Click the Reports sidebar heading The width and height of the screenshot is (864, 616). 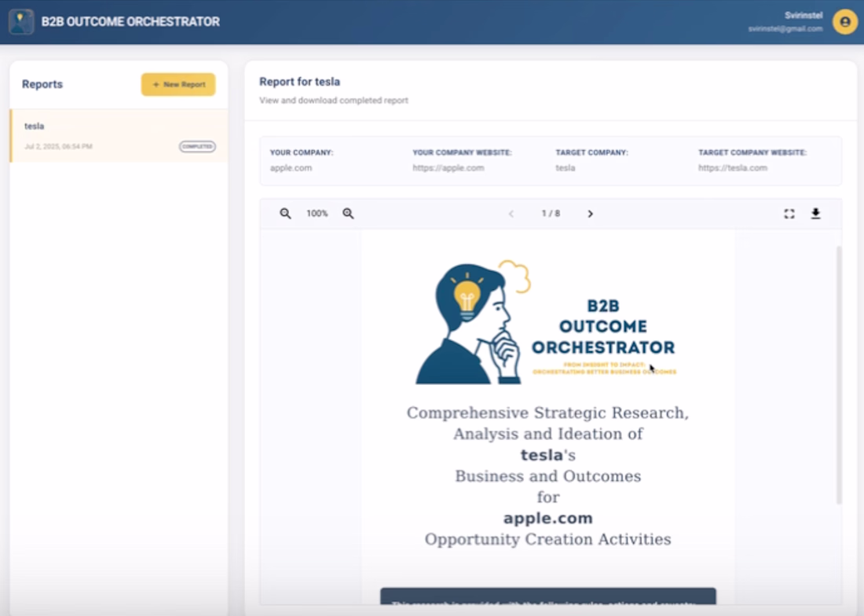click(x=42, y=84)
